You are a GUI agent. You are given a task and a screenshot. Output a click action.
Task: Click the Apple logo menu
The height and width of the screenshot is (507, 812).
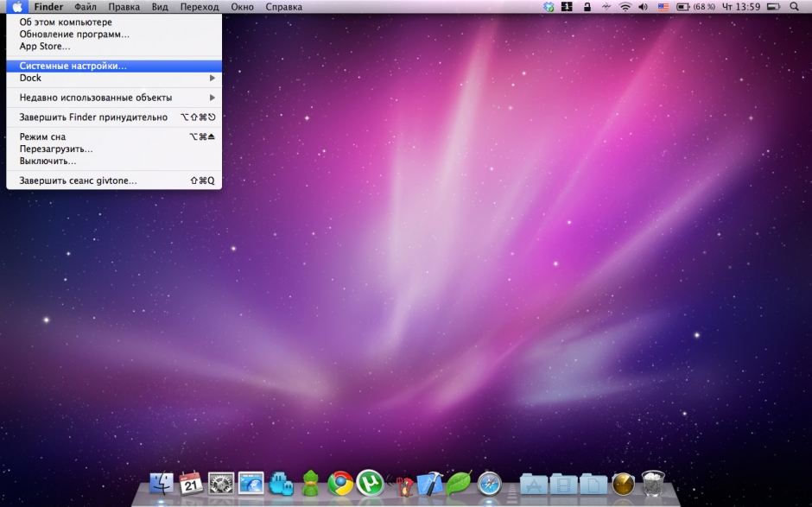click(x=17, y=7)
